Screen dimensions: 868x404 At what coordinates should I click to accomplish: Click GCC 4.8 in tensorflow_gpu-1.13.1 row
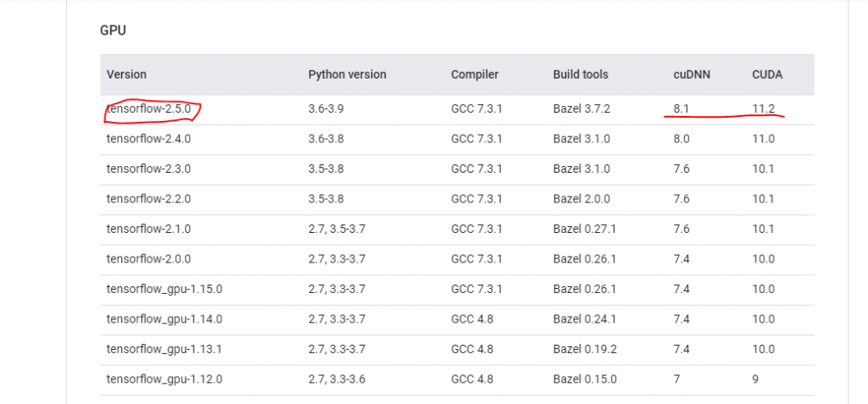click(472, 349)
